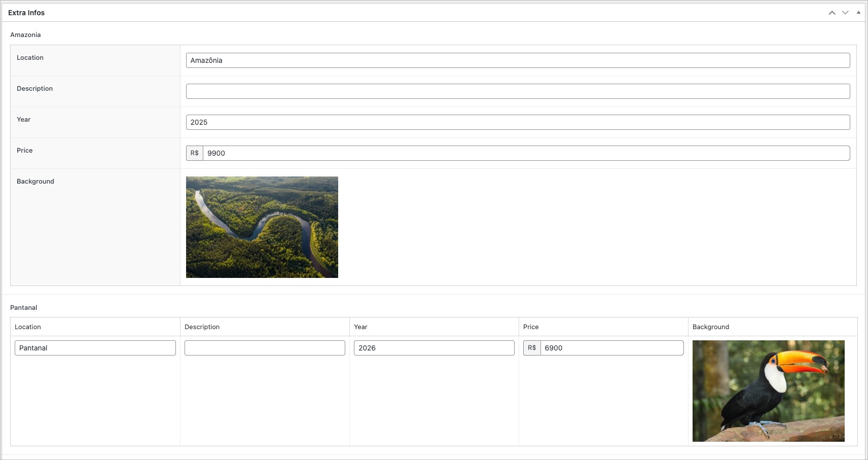Click the move down chevron in Extra Infos header

click(845, 13)
